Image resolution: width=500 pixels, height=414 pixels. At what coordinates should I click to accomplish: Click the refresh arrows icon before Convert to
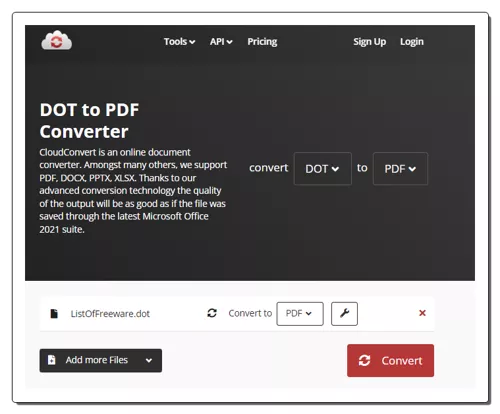(x=212, y=313)
